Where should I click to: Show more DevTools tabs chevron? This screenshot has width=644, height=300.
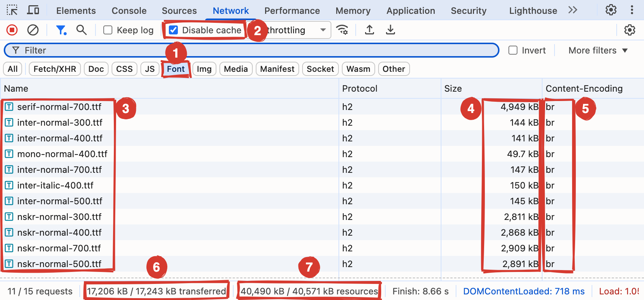point(573,10)
